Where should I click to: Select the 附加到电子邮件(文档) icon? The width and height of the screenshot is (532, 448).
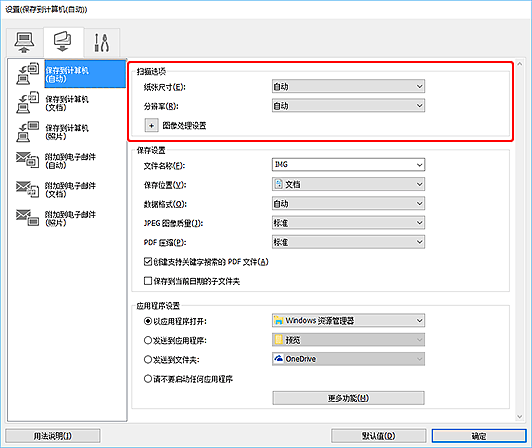pos(27,189)
